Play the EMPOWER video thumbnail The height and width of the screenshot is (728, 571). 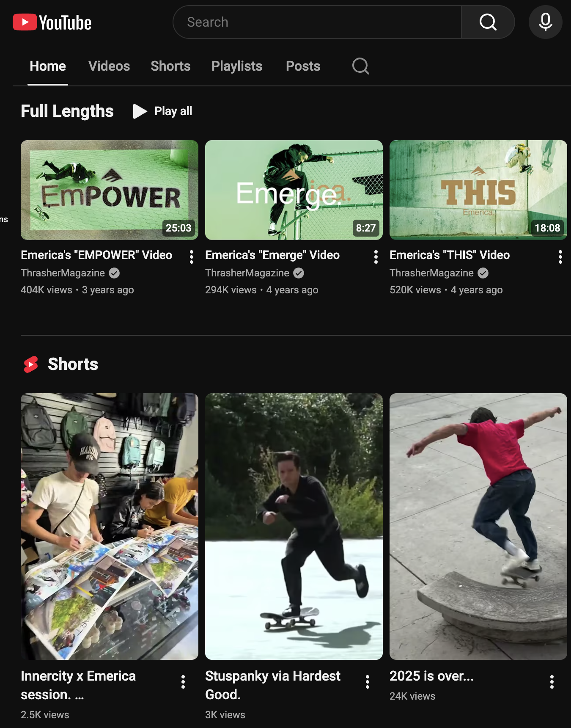pos(110,190)
